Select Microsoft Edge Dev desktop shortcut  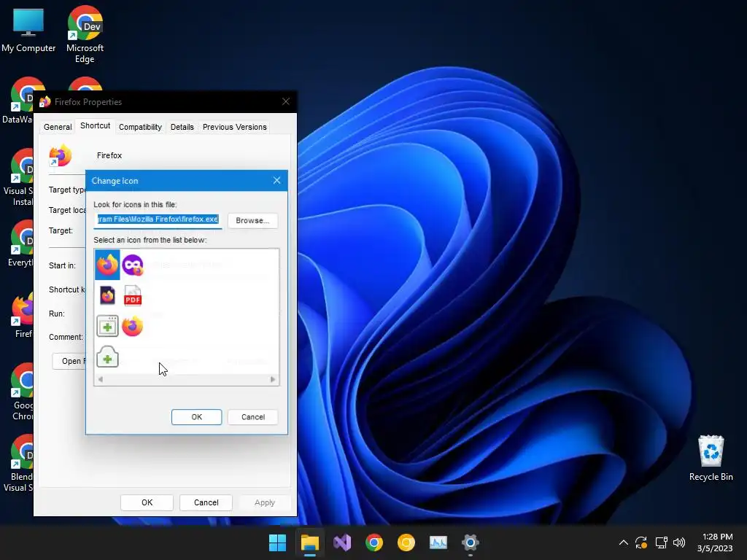tap(85, 34)
